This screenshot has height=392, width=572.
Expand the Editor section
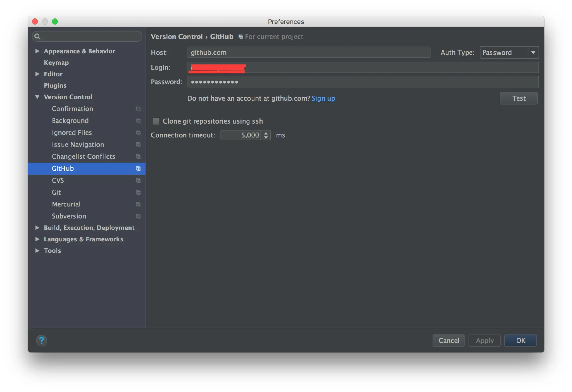37,74
